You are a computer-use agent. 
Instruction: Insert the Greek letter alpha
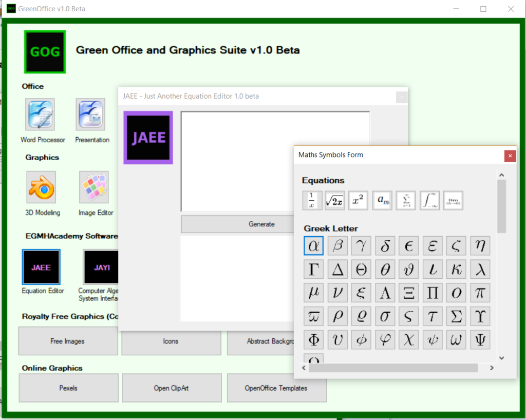coord(313,246)
